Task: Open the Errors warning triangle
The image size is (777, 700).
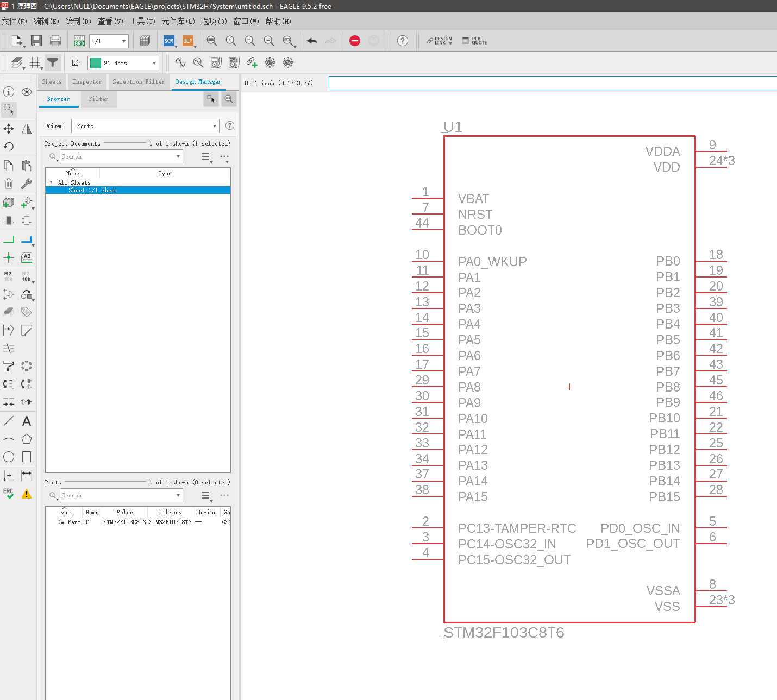Action: click(x=27, y=494)
